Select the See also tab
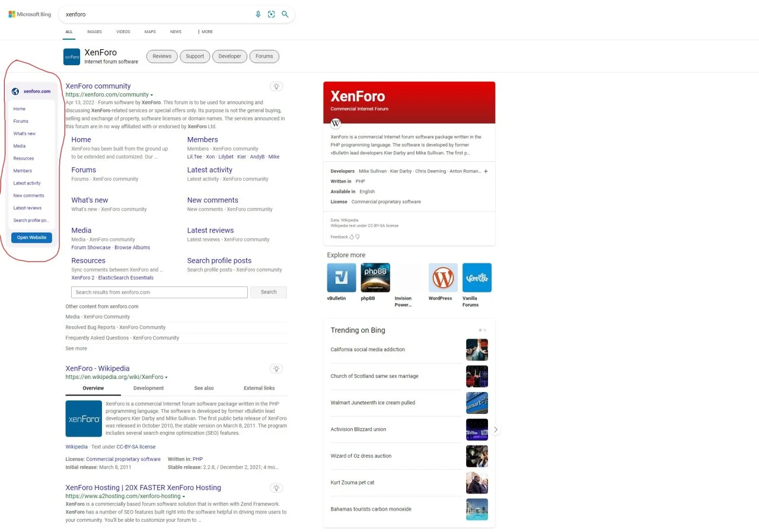The height and width of the screenshot is (532, 759). pyautogui.click(x=204, y=388)
